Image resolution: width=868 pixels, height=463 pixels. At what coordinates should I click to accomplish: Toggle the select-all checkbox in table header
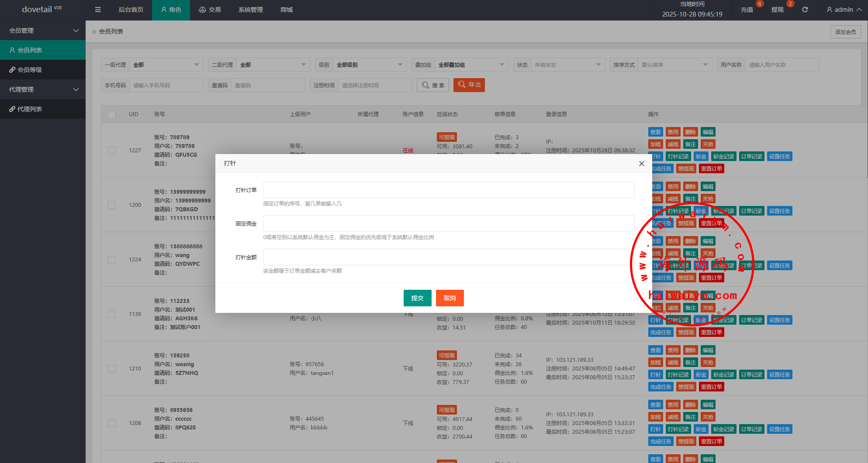pos(112,114)
